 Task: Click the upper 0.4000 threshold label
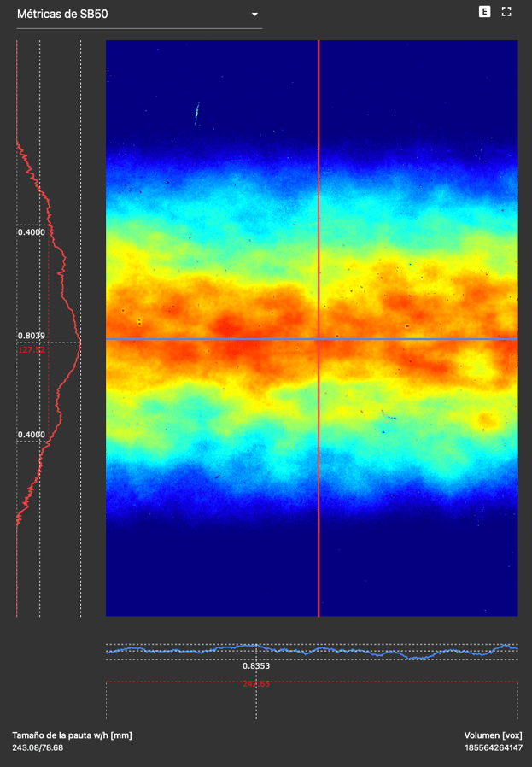[32, 231]
